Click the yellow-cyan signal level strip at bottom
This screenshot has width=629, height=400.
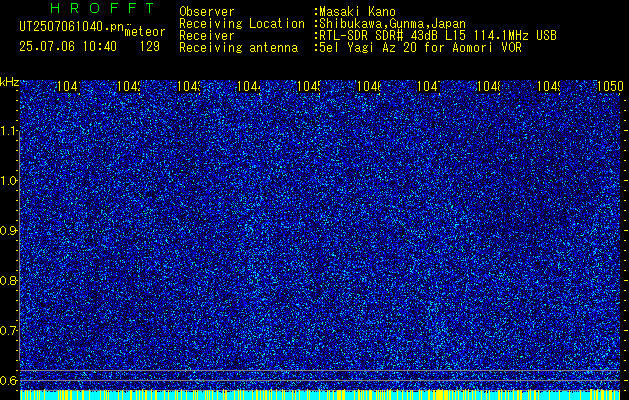[x=320, y=394]
